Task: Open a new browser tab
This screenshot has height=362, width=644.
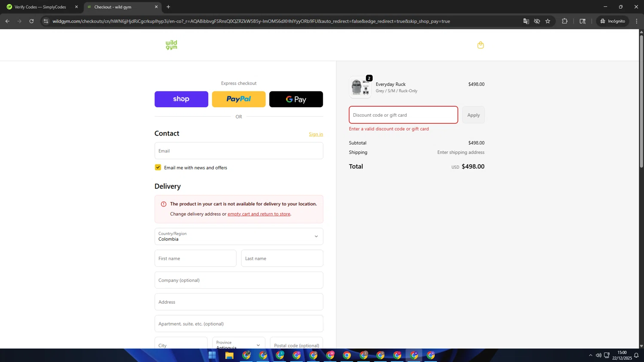Action: (168, 7)
